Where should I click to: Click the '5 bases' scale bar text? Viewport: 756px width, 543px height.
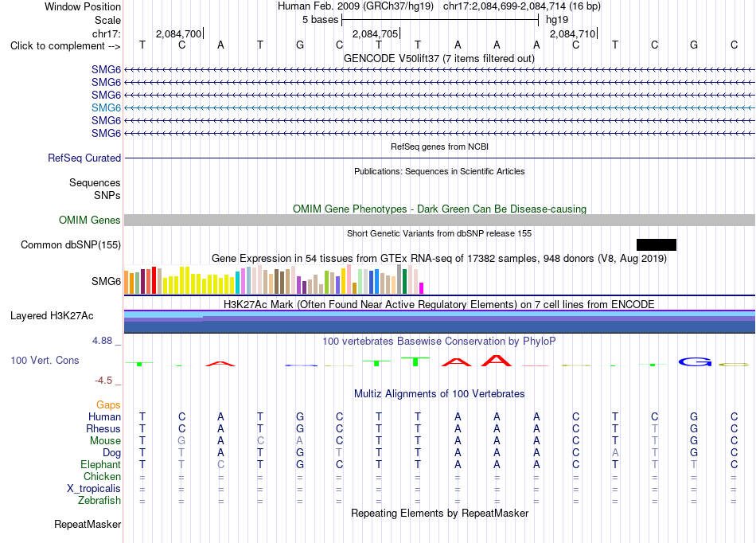[320, 20]
